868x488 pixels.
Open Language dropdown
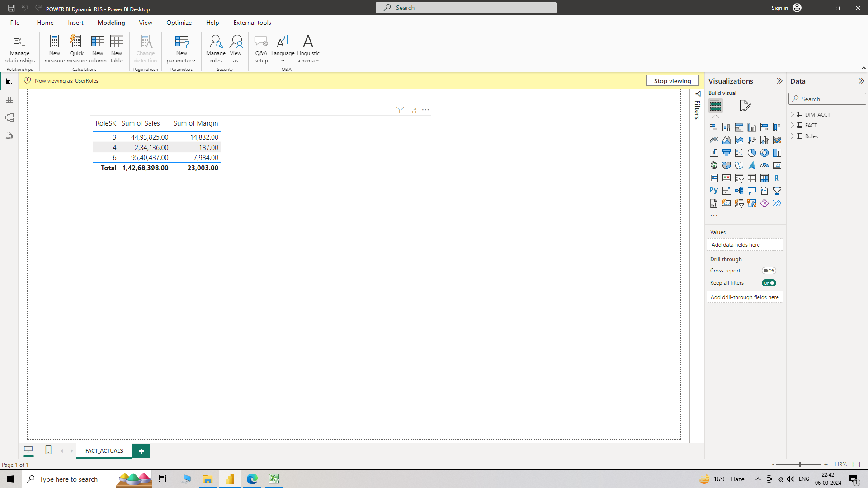tap(283, 49)
